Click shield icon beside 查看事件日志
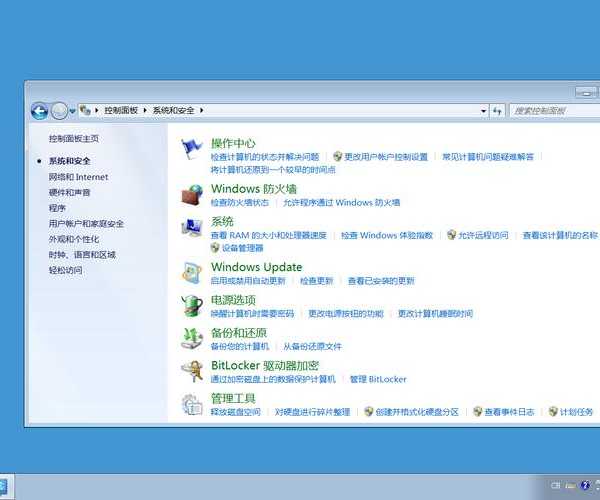The image size is (600, 500). tap(478, 412)
